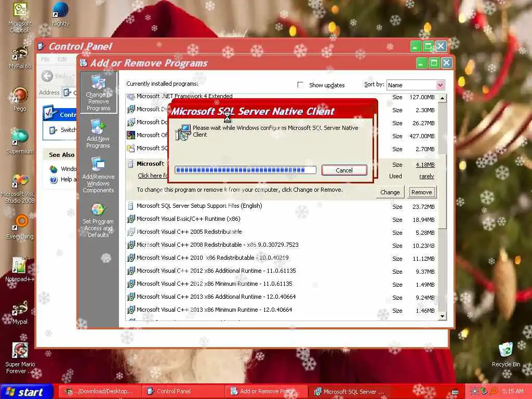This screenshot has height=399, width=532.
Task: Select Microsoft Visual C++ 2013 x86 Additional Runtime row
Action: 282,297
